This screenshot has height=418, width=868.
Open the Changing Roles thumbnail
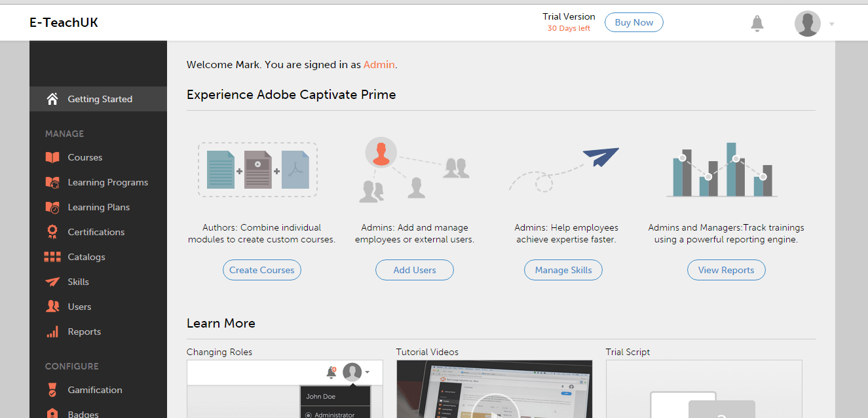285,389
